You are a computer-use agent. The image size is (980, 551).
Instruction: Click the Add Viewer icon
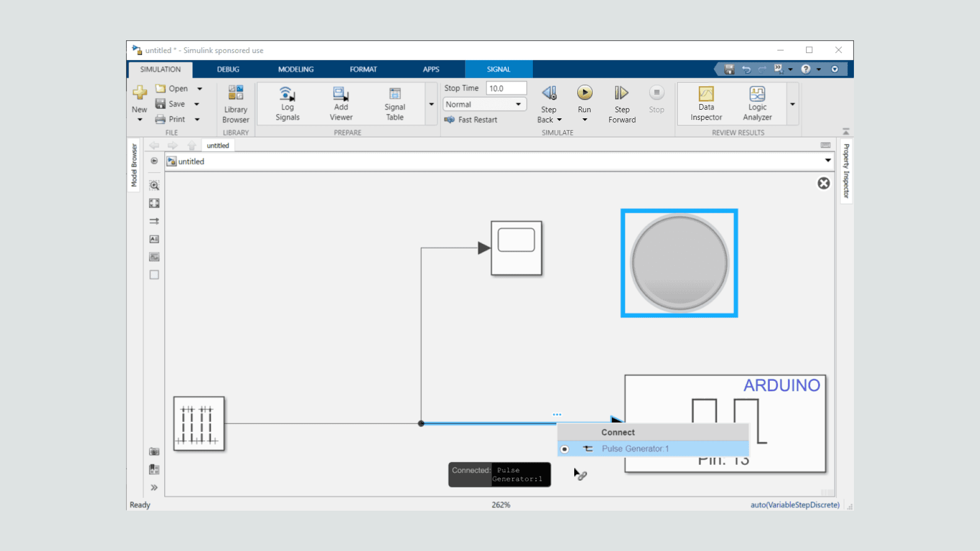click(340, 94)
